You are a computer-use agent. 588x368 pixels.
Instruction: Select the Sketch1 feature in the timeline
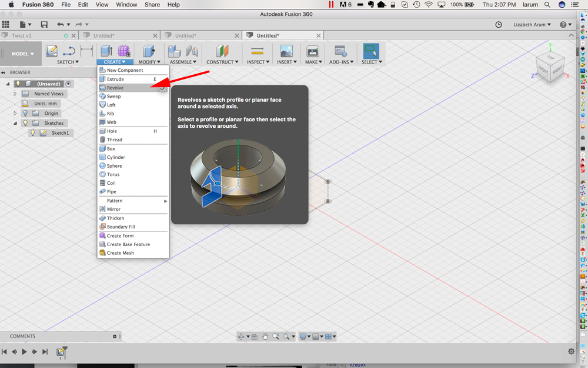[x=60, y=352]
